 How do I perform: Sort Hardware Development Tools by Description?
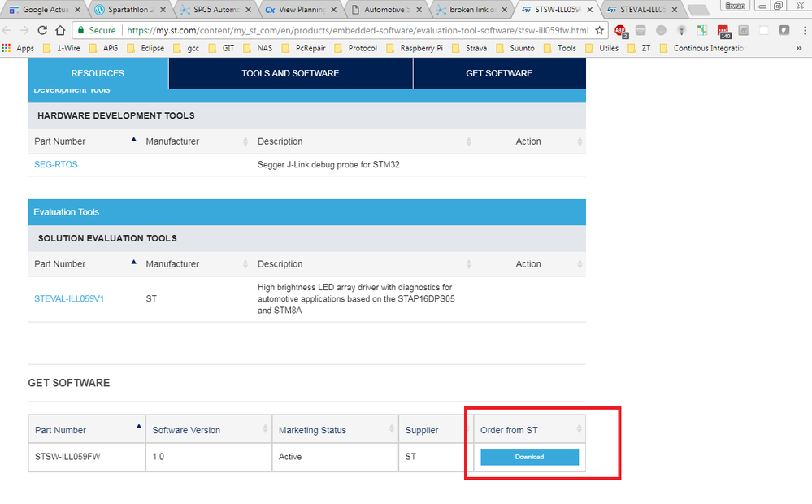[364, 141]
